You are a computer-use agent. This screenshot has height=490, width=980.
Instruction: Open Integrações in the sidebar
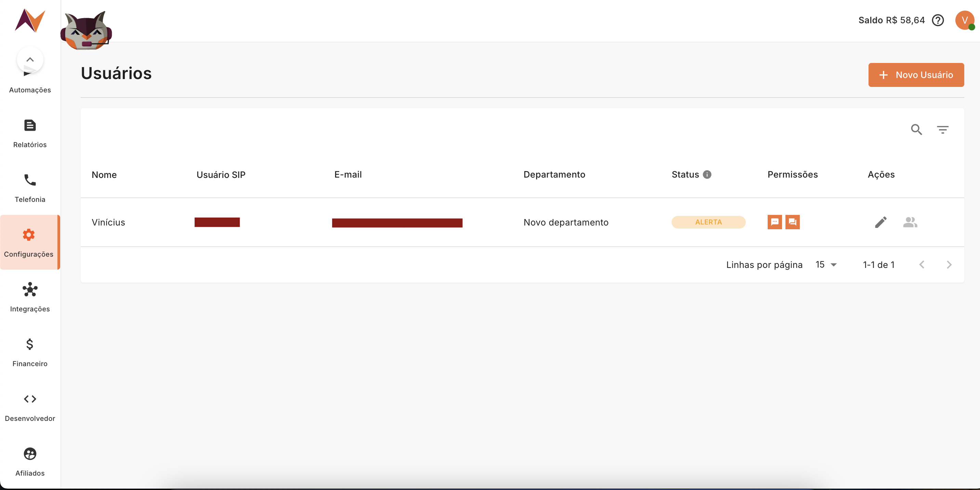click(30, 297)
